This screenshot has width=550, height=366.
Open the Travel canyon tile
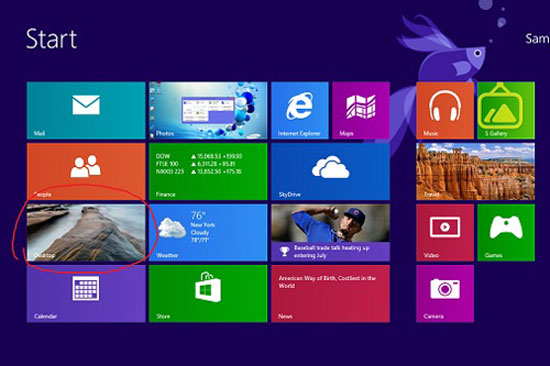point(476,172)
